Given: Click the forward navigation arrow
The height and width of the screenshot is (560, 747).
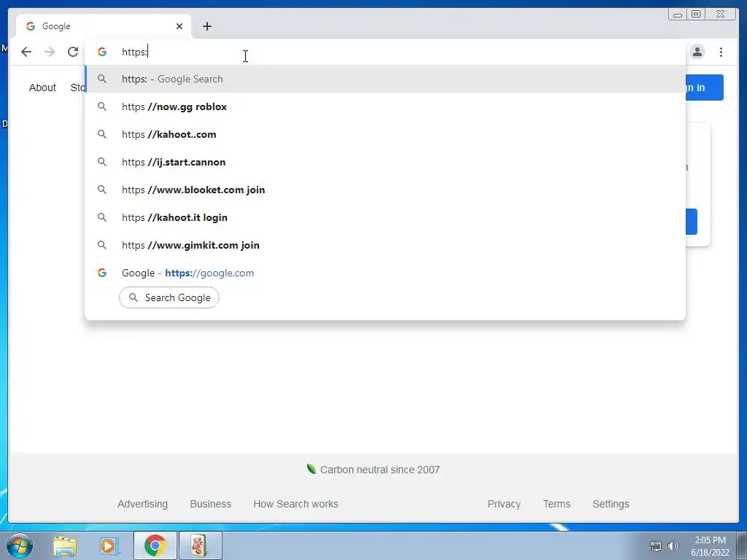Looking at the screenshot, I should tap(50, 52).
